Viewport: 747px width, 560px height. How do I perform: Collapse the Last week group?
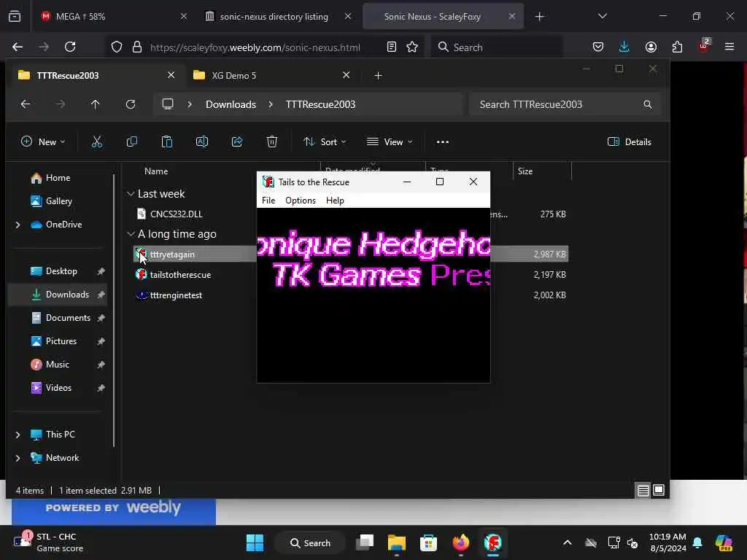point(131,194)
